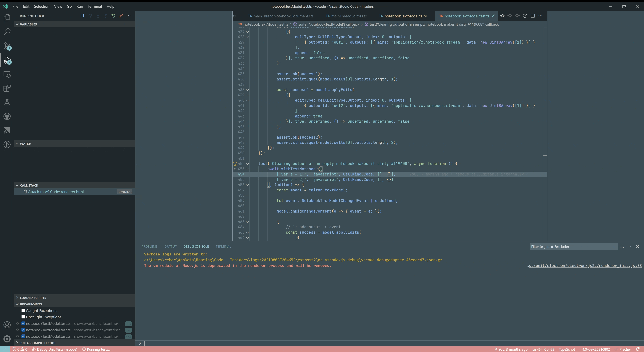
Task: Clear the debug console output
Action: click(622, 247)
